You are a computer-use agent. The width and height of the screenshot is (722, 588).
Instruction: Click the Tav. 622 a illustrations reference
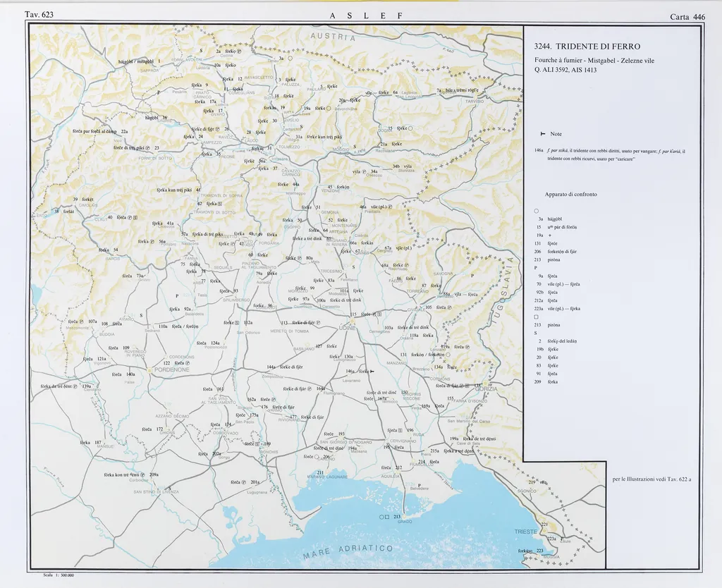(x=651, y=479)
